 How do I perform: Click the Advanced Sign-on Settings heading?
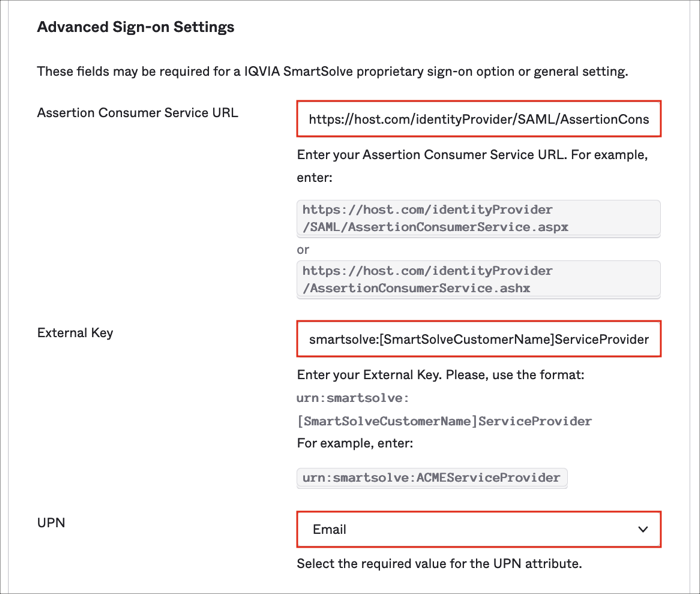coord(135,27)
